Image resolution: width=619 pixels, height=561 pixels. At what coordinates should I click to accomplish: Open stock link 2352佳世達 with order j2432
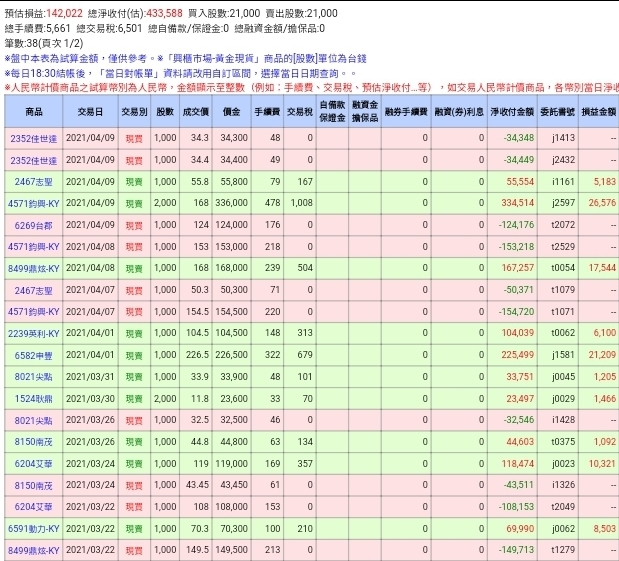click(x=34, y=161)
